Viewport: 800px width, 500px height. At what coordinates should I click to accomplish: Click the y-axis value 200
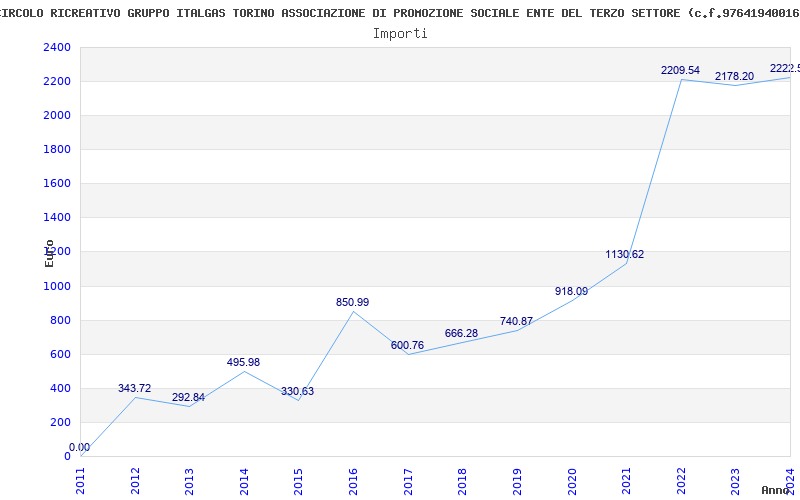pyautogui.click(x=60, y=422)
